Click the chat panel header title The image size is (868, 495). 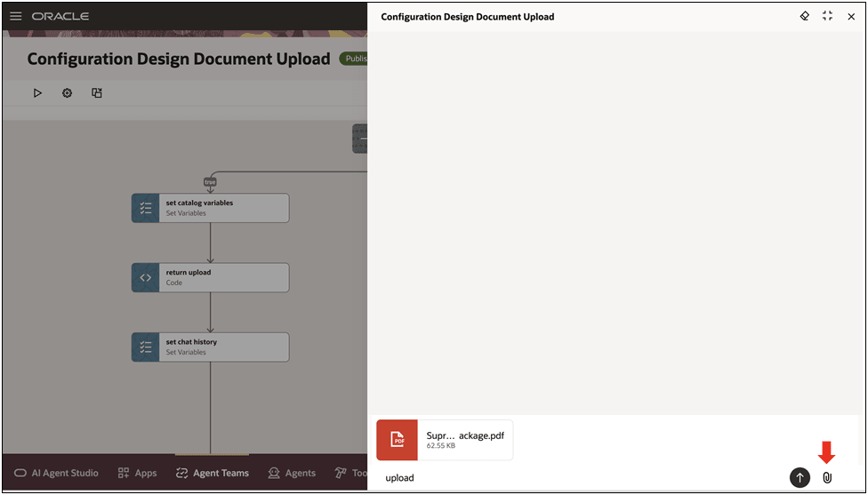point(468,17)
